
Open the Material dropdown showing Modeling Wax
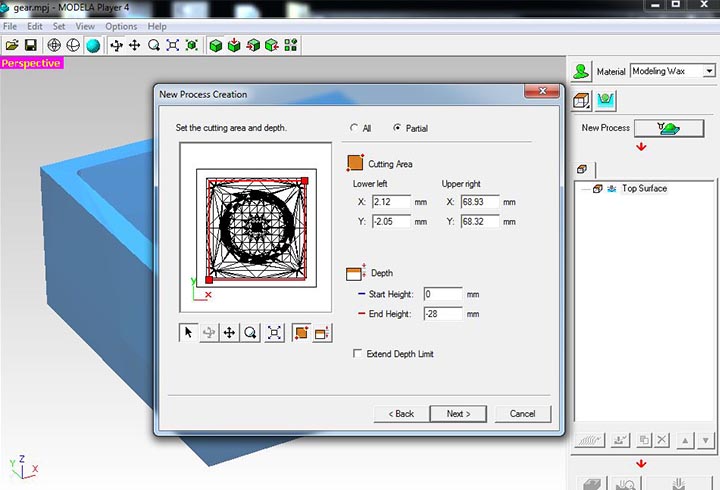click(x=673, y=71)
